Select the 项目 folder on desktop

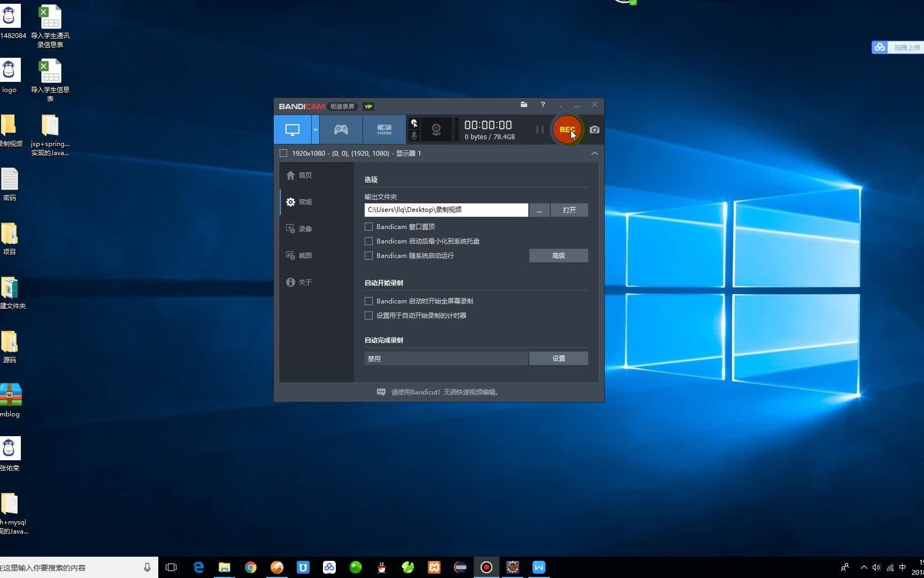pyautogui.click(x=10, y=239)
